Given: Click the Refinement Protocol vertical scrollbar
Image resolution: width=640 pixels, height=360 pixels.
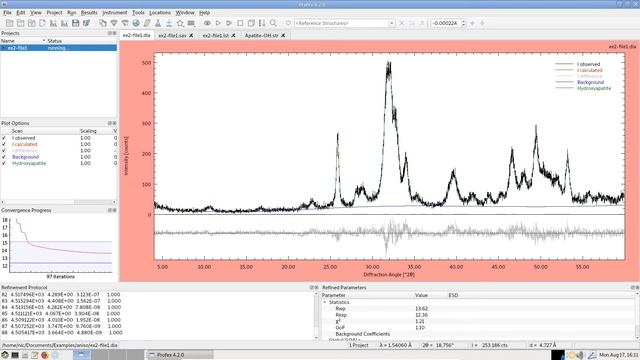Looking at the screenshot, I should click(316, 316).
